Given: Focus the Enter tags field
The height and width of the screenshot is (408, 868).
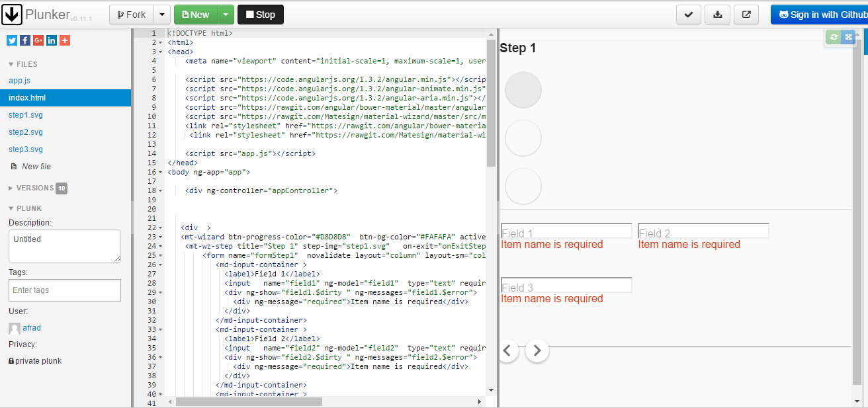Looking at the screenshot, I should tap(65, 290).
